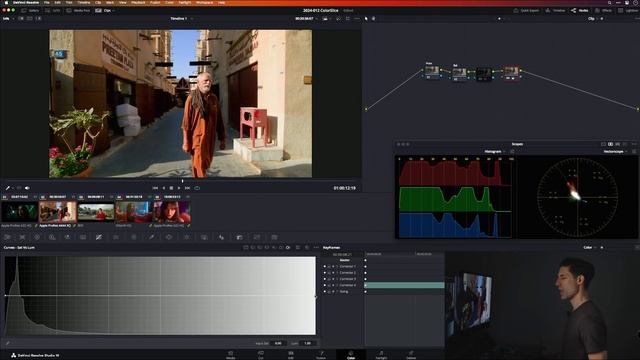
Task: Switch to the Edit page tab
Action: pos(291,355)
